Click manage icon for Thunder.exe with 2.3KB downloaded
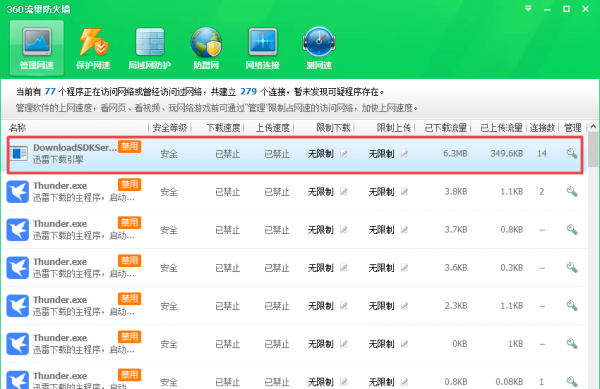Image resolution: width=600 pixels, height=389 pixels. [x=572, y=306]
